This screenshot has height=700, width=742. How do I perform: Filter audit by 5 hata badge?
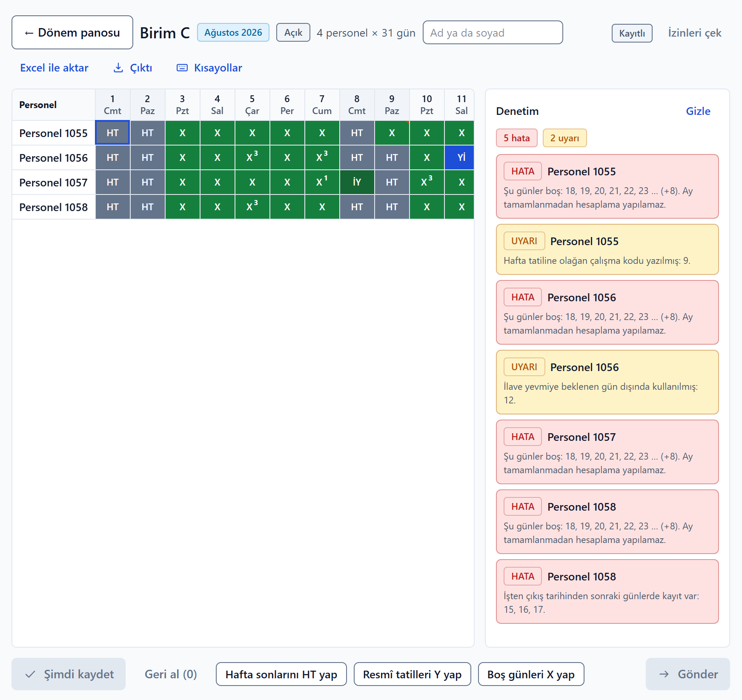point(517,138)
